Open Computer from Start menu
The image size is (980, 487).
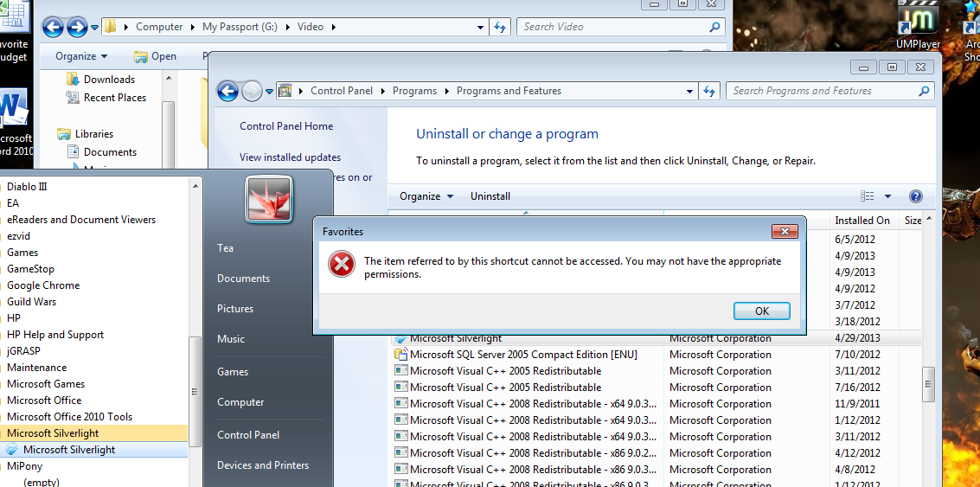tap(240, 402)
